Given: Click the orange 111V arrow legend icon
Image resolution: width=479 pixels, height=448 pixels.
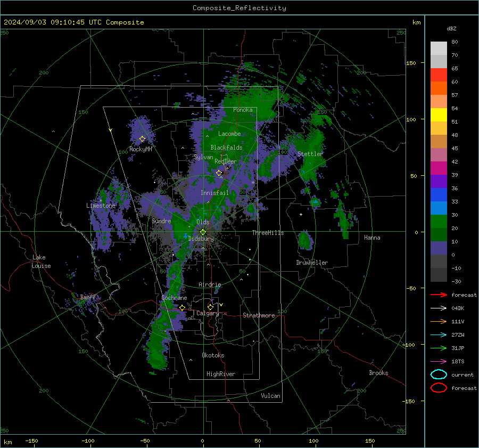Looking at the screenshot, I should click(x=439, y=321).
